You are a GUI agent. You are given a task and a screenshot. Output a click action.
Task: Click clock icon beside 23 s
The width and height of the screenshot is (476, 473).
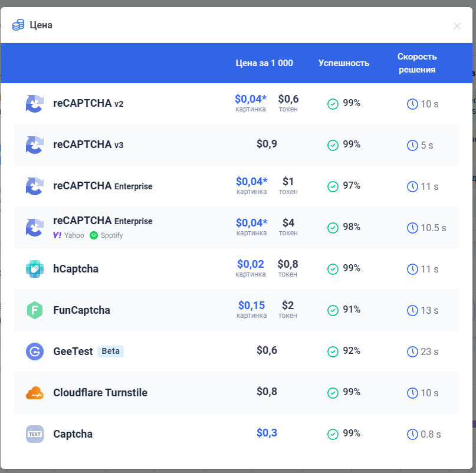click(412, 352)
